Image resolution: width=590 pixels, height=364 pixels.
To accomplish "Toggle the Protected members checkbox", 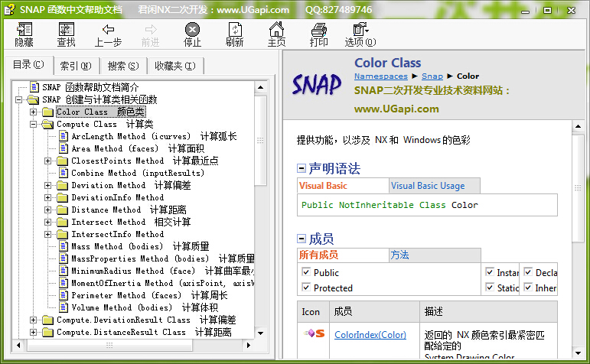I will click(x=306, y=288).
